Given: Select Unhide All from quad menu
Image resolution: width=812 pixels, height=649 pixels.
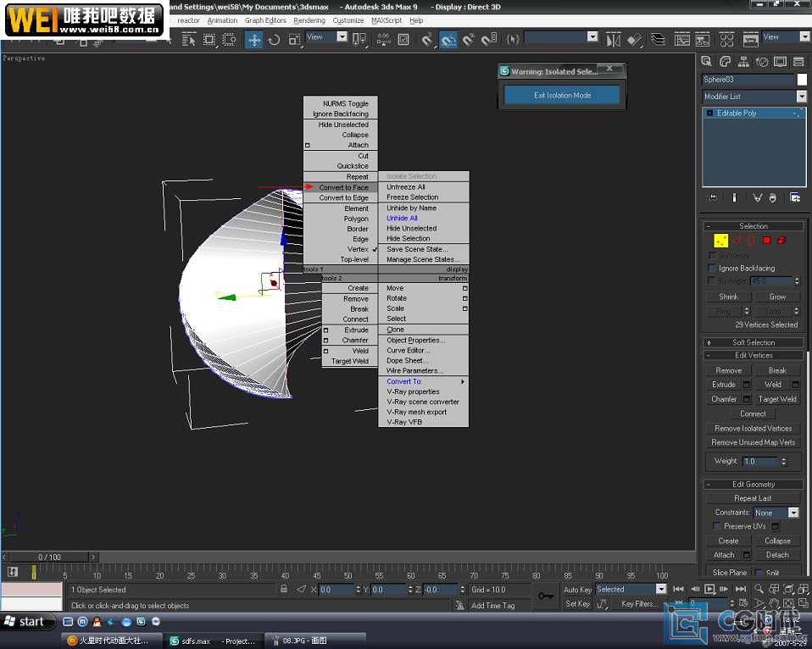Looking at the screenshot, I should (x=424, y=218).
